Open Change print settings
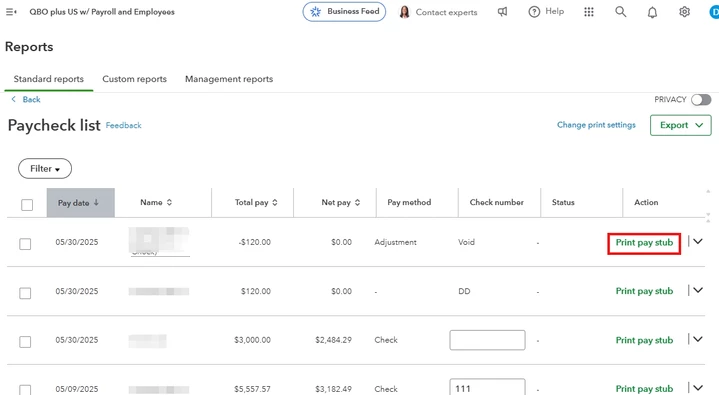Screen dimensions: 719x395 pos(596,125)
